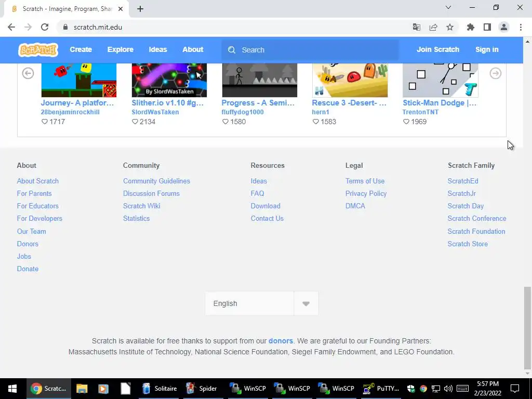Open the Chrome profile avatar icon
532x399 pixels.
tap(504, 27)
